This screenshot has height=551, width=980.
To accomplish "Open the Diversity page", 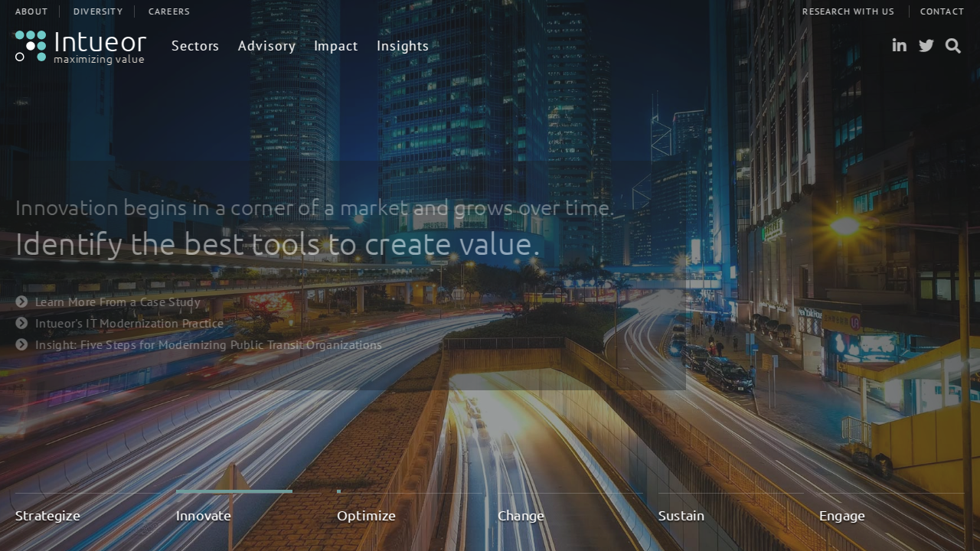I will [98, 11].
